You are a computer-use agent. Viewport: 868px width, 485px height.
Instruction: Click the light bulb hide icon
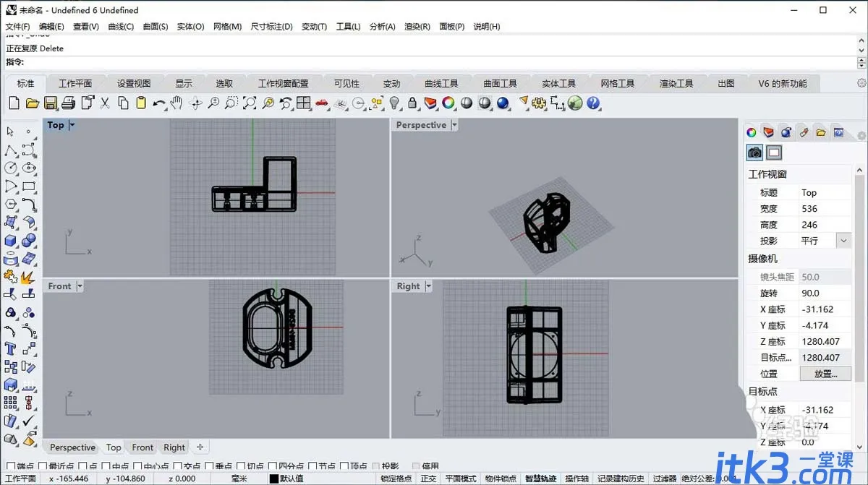point(394,103)
